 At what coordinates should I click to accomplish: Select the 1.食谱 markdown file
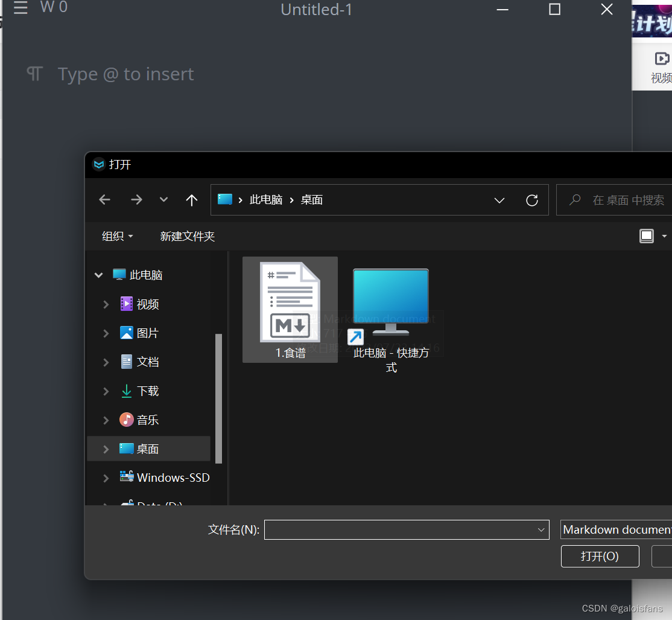pos(290,301)
